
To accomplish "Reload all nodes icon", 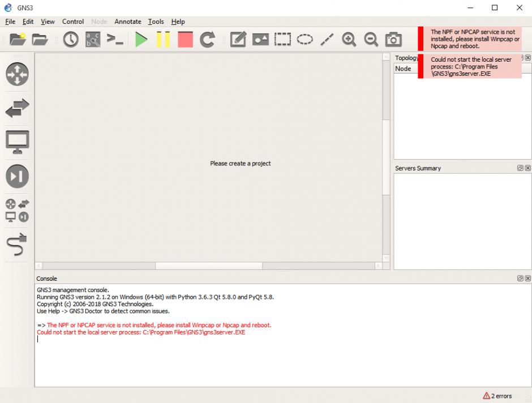I will pos(207,40).
